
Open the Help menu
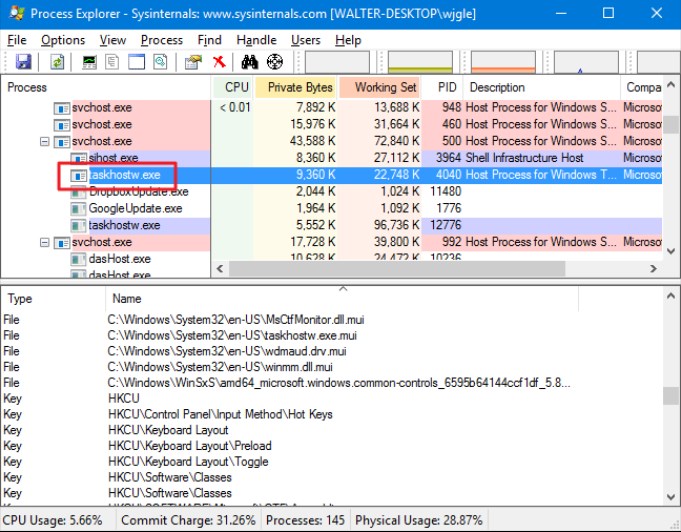pos(348,40)
